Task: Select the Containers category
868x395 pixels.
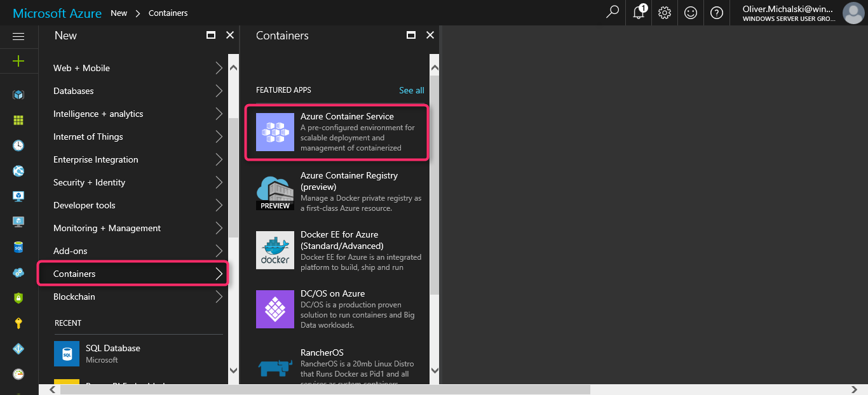Action: 133,274
